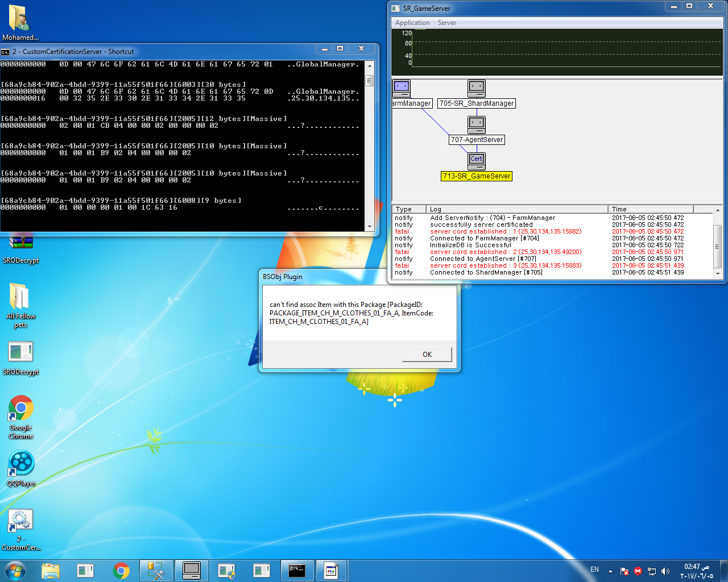Click the Show desktop strip at taskbar end
The width and height of the screenshot is (728, 582).
(x=723, y=571)
